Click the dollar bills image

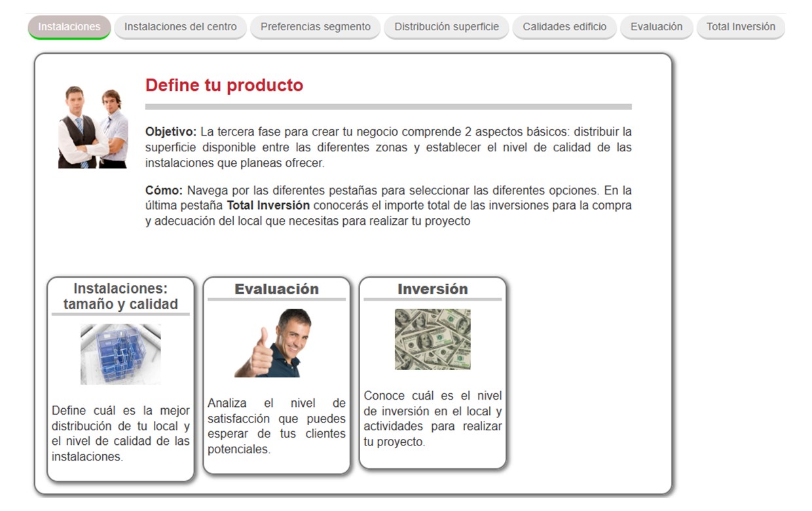[432, 339]
